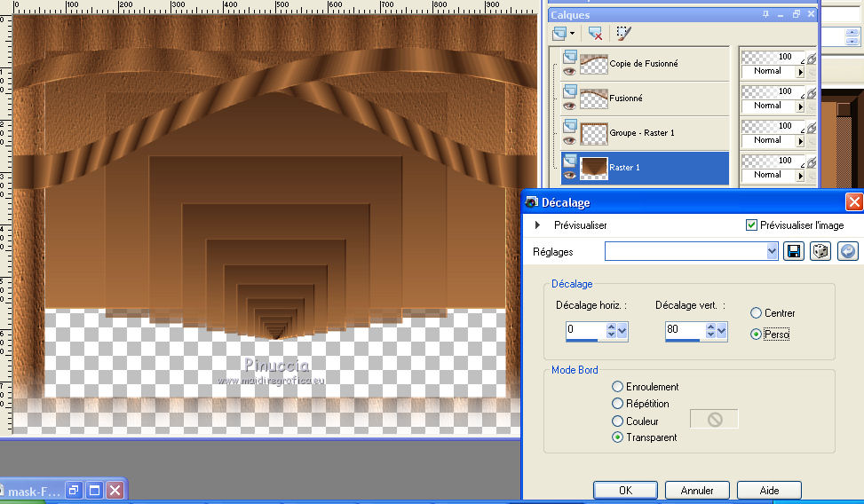Hide the Raster 1 layer via eye icon
The image size is (864, 504).
tap(569, 175)
